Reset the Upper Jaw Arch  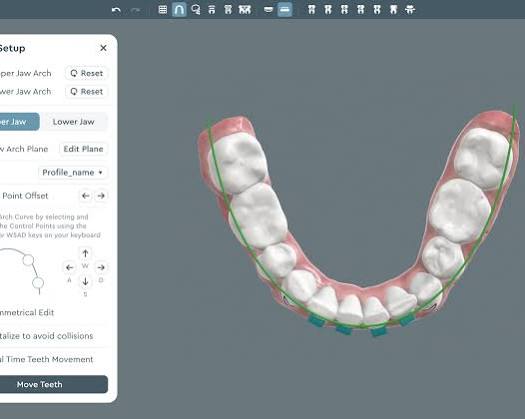(87, 73)
